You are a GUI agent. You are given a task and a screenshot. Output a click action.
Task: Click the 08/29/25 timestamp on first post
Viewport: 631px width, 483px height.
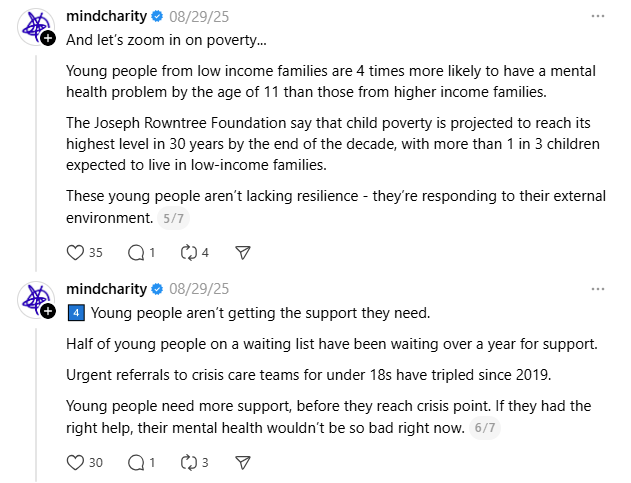[x=199, y=16]
